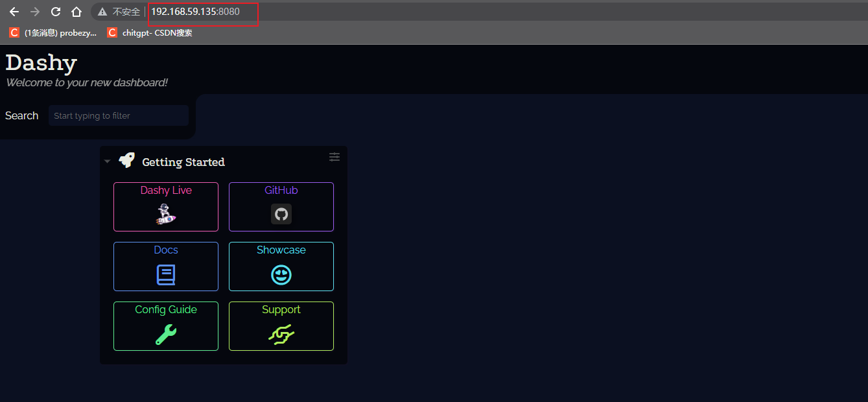Click the browser forward arrow
The height and width of the screenshot is (402, 868).
click(x=35, y=12)
